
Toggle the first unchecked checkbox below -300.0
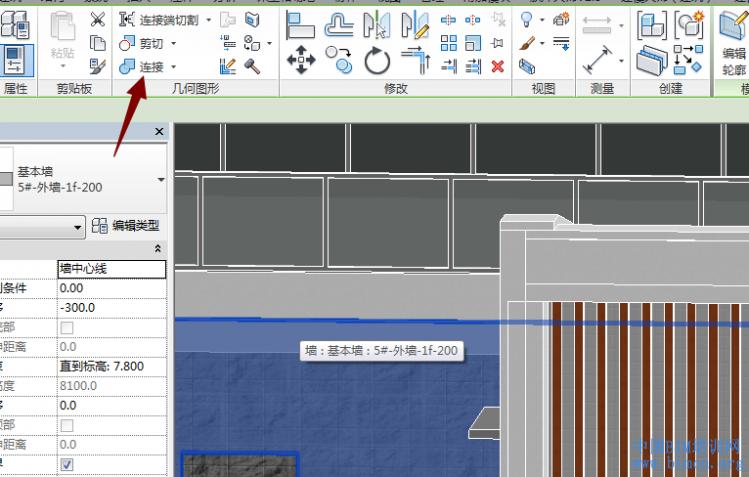[x=67, y=327]
